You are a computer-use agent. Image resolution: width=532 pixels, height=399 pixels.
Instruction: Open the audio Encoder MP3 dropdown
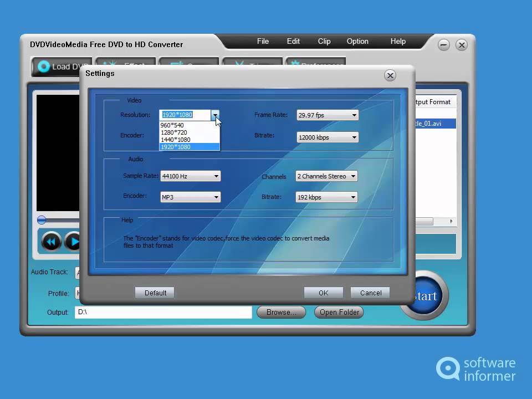coord(190,197)
